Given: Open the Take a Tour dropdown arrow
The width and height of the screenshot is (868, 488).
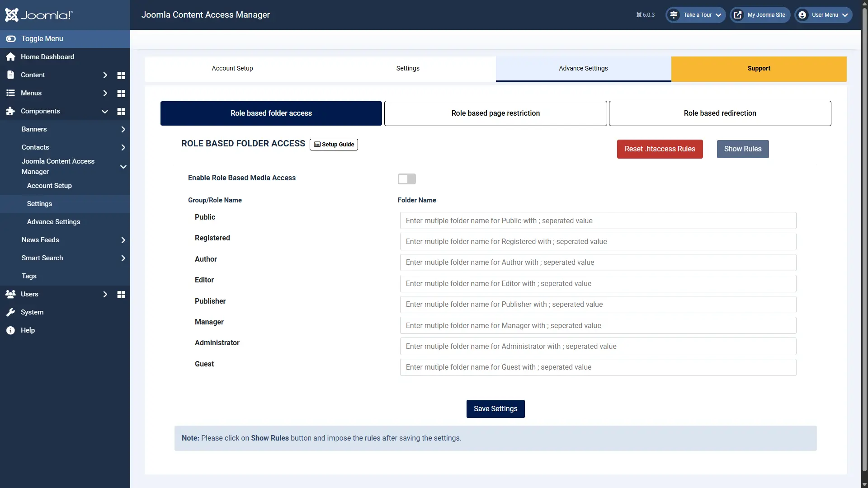Looking at the screenshot, I should tap(718, 15).
